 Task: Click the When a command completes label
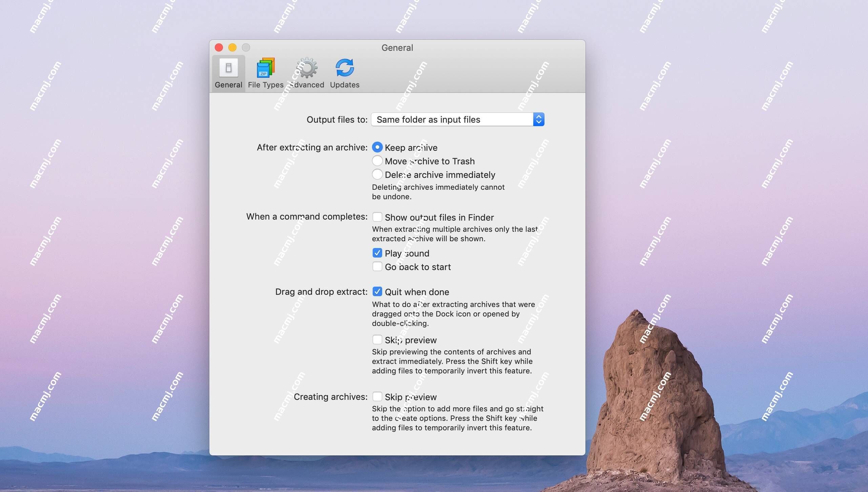[x=307, y=217]
